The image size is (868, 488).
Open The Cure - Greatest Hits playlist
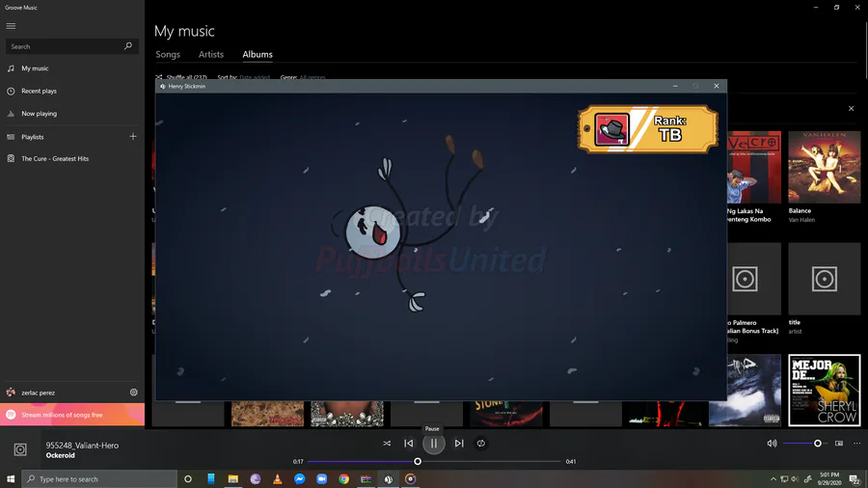(72, 158)
